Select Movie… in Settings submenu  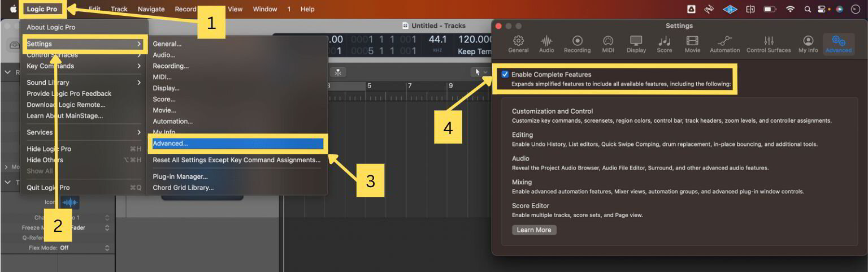point(237,110)
